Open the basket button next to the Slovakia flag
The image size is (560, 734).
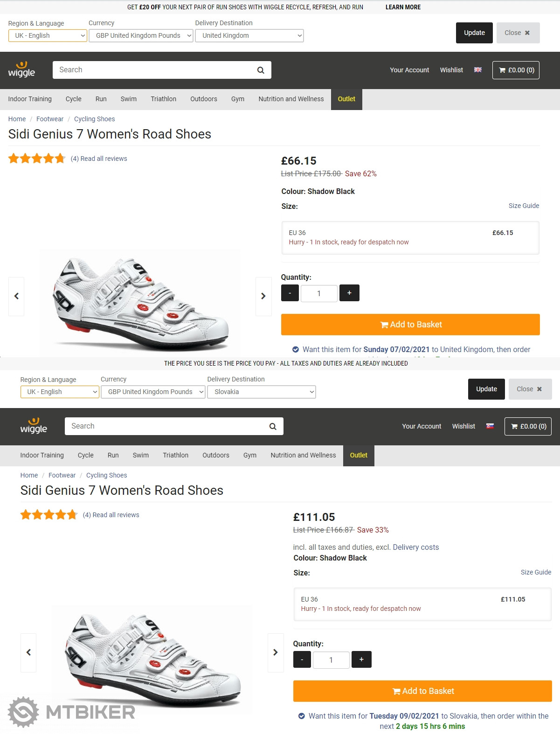pos(528,426)
